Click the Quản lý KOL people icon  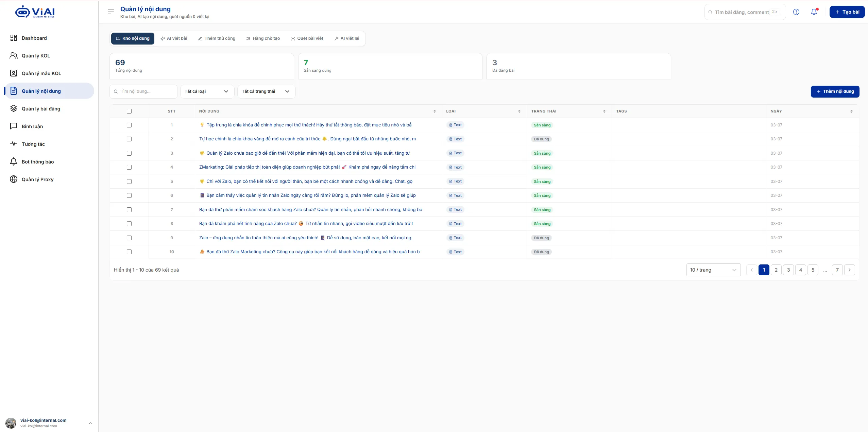(14, 55)
